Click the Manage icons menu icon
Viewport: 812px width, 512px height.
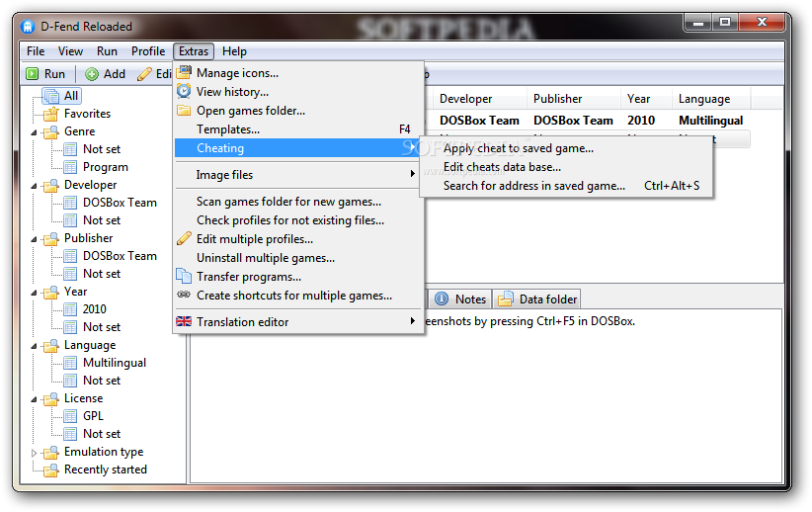(184, 72)
